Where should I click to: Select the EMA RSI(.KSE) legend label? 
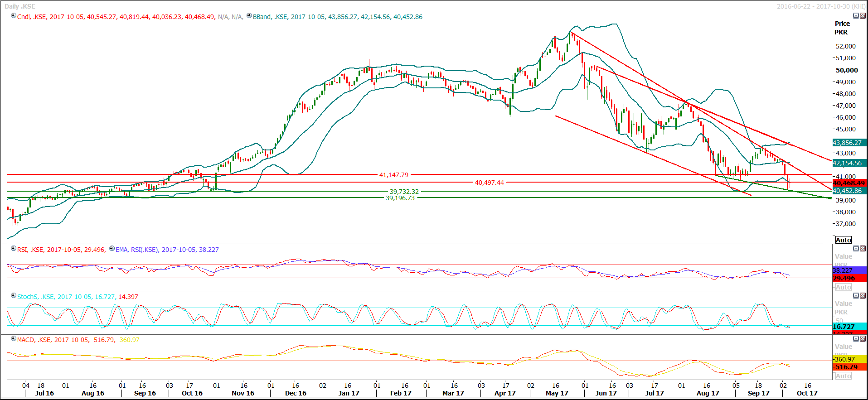[x=167, y=250]
